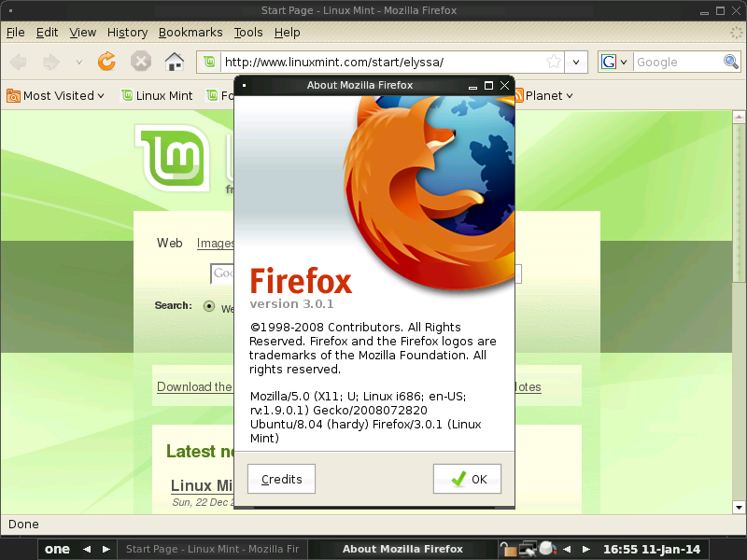Select Start Page Firefox taskbar entry
The height and width of the screenshot is (560, 747).
(213, 550)
